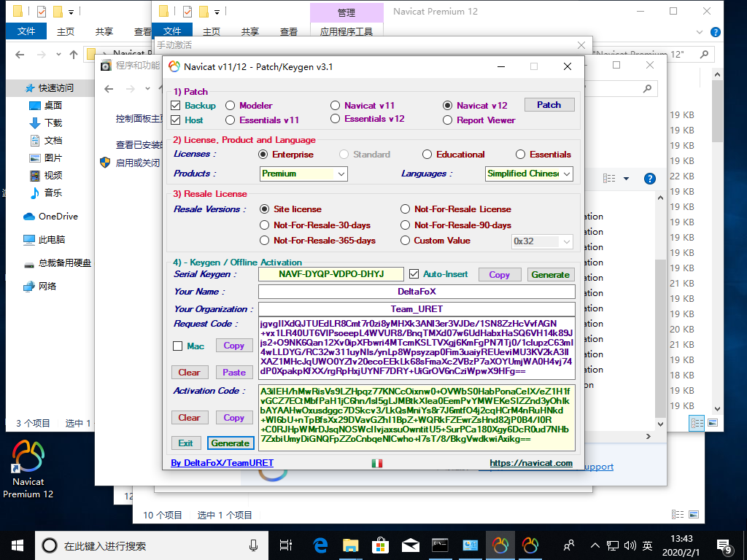Viewport: 747px width, 560px height.
Task: Click Generate next to the serial keygen
Action: coord(550,275)
